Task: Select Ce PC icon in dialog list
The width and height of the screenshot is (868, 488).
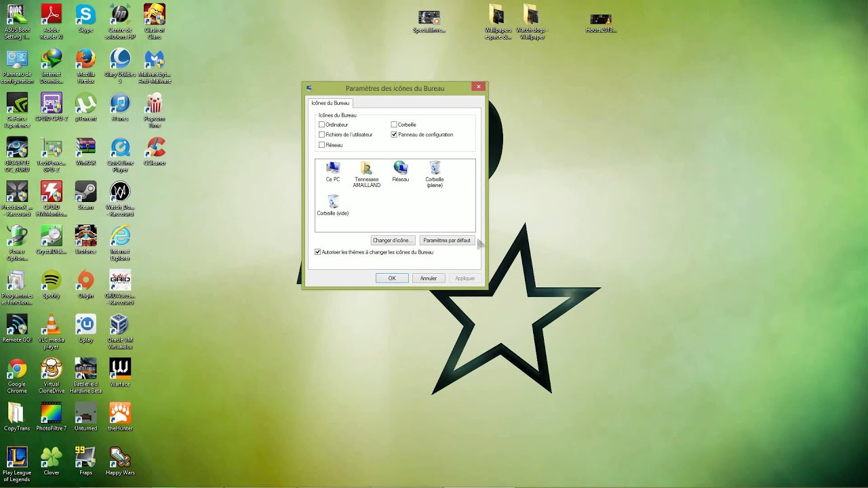Action: tap(333, 171)
